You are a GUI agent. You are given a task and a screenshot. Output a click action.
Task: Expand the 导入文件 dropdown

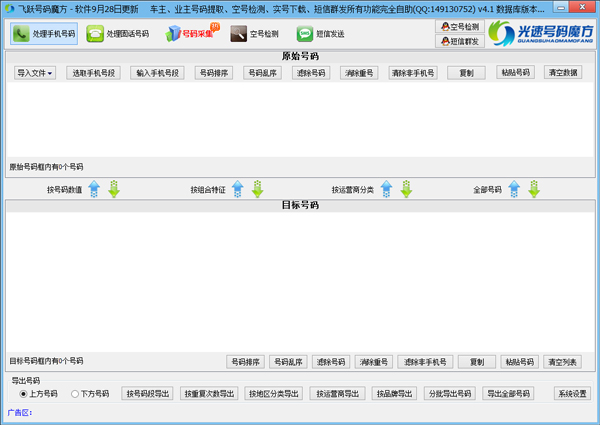[x=35, y=73]
